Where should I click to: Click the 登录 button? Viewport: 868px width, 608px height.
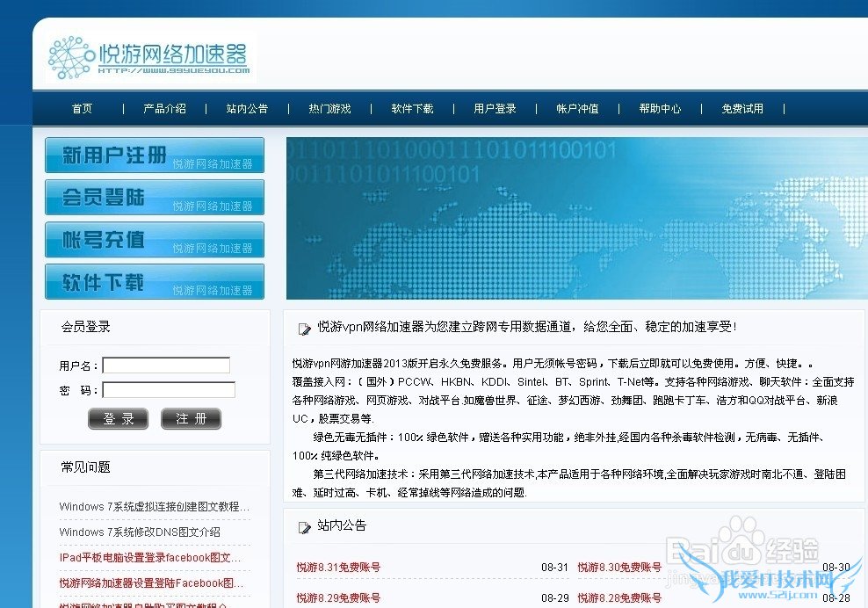point(118,418)
